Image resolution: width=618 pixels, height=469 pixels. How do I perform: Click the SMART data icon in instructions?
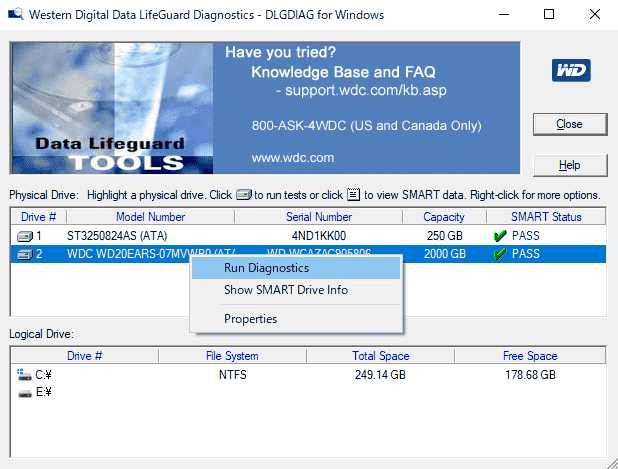(x=353, y=194)
